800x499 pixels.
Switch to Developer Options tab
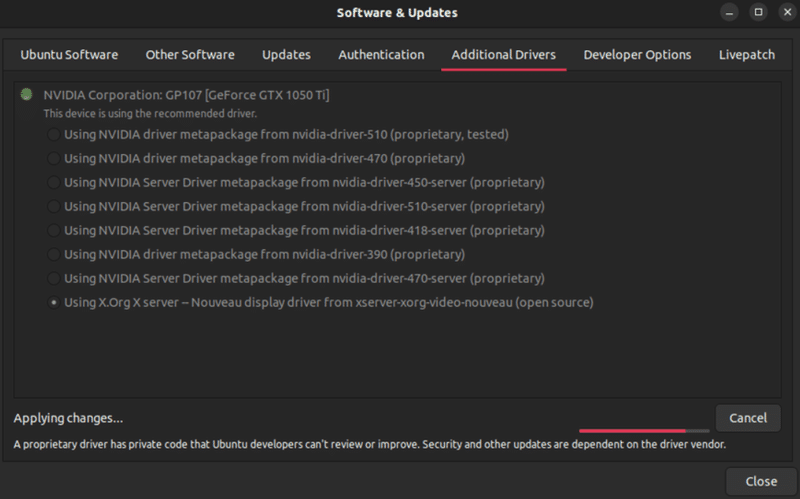pos(637,55)
